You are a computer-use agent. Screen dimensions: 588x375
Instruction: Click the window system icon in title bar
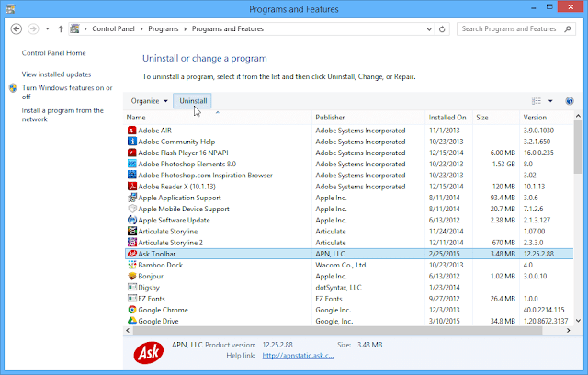10,8
